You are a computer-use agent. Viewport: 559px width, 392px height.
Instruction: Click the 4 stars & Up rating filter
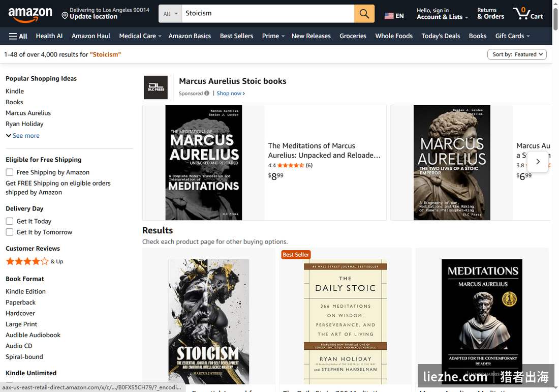click(34, 261)
